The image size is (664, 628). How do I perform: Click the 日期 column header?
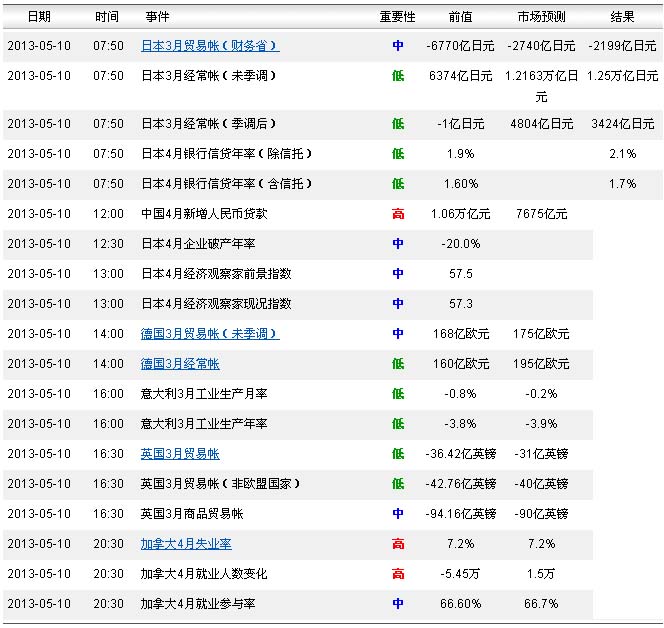[x=39, y=17]
